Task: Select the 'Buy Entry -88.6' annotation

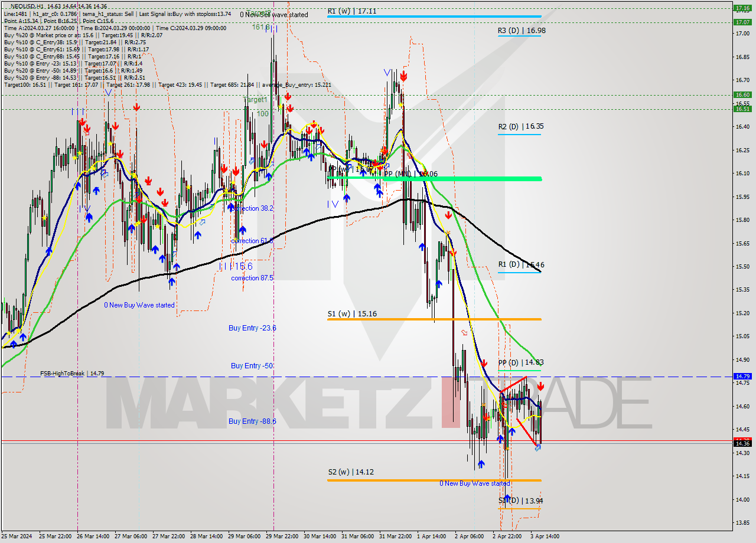Action: coord(252,421)
